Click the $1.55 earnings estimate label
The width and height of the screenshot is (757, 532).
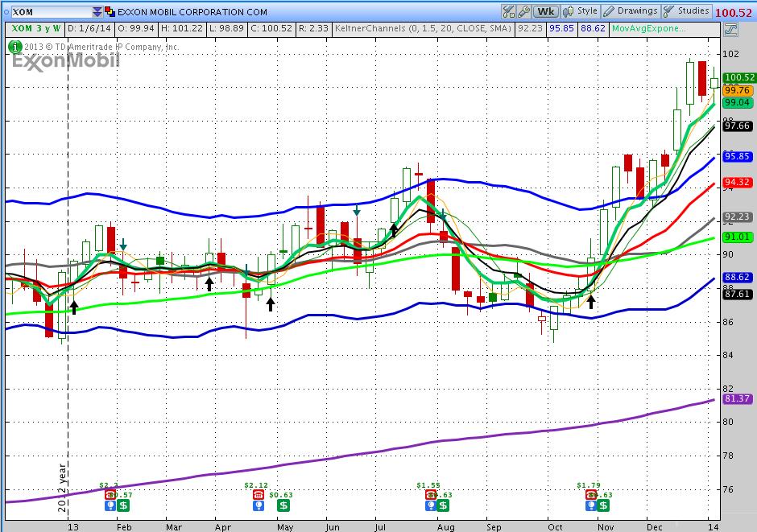click(x=428, y=485)
